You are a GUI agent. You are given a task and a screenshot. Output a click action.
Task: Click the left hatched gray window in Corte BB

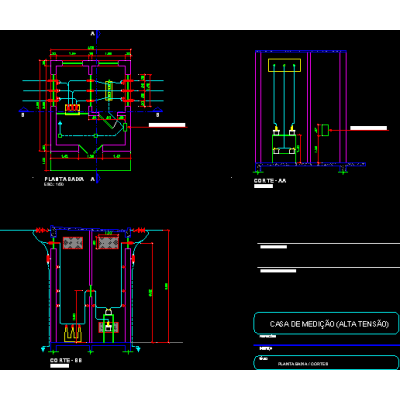point(73,243)
